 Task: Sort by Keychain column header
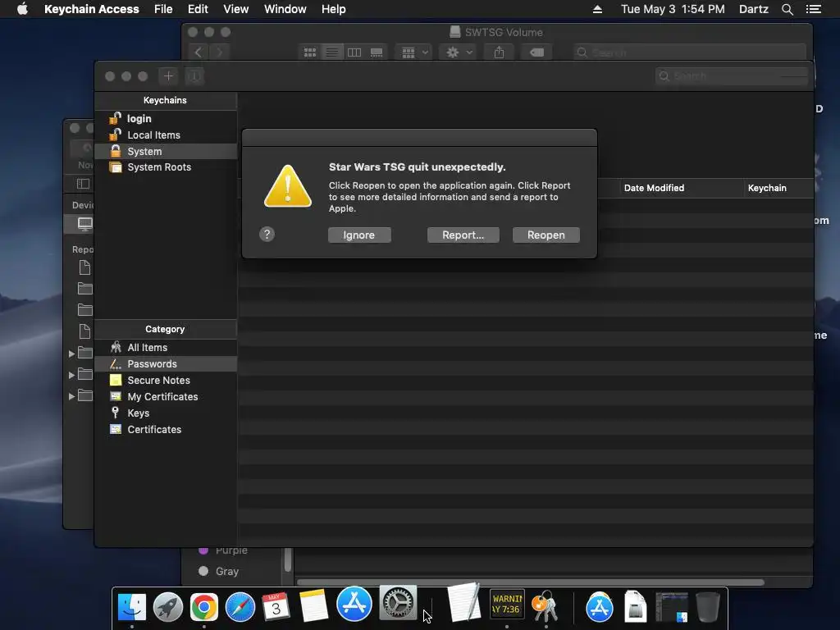point(778,188)
